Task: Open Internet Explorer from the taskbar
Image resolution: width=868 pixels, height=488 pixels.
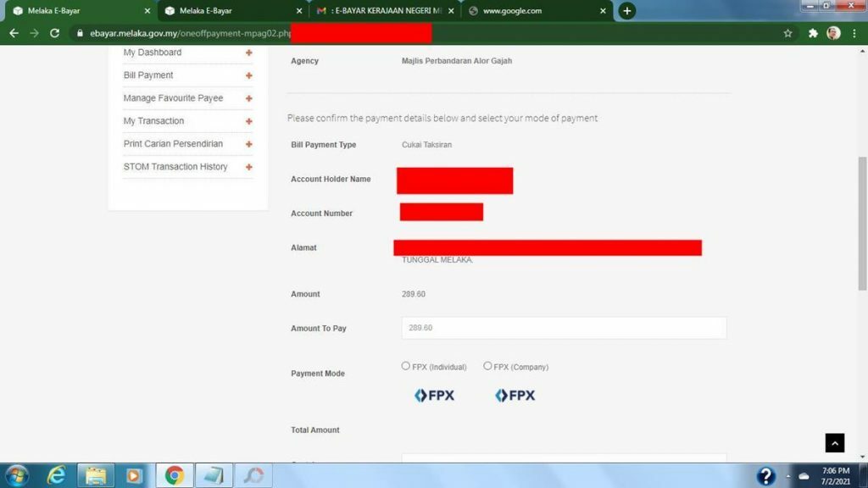Action: [56, 475]
